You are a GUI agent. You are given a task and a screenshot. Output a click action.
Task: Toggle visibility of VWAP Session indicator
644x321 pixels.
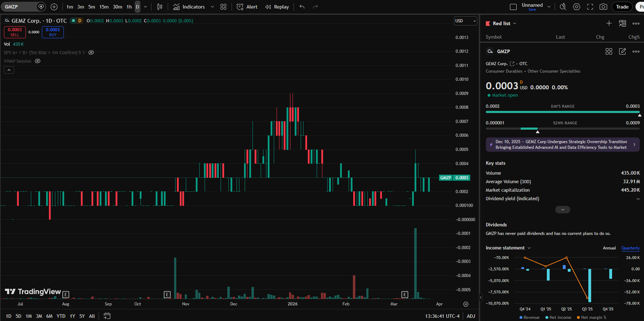38,61
